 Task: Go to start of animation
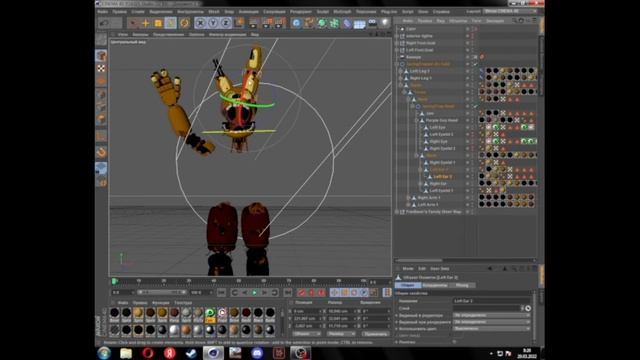click(x=221, y=292)
